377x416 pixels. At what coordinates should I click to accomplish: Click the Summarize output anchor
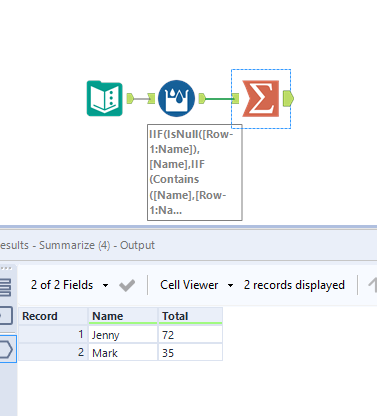(x=288, y=98)
